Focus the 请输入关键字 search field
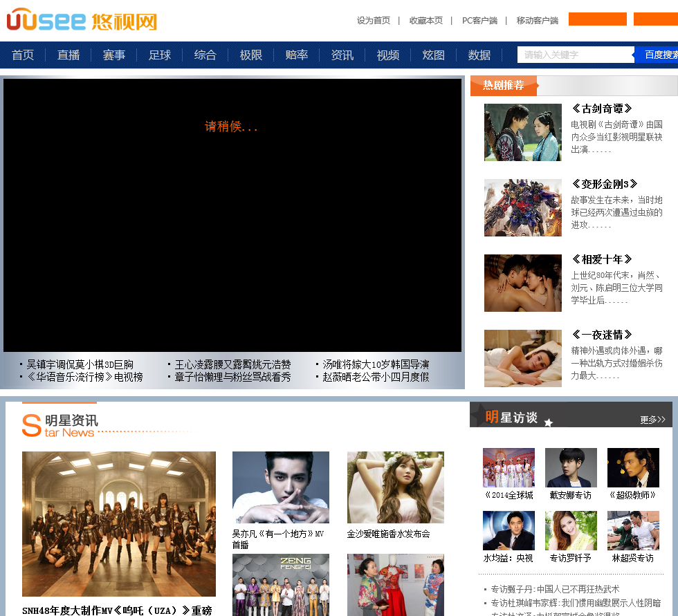Screen dimensions: 678x616 point(575,55)
